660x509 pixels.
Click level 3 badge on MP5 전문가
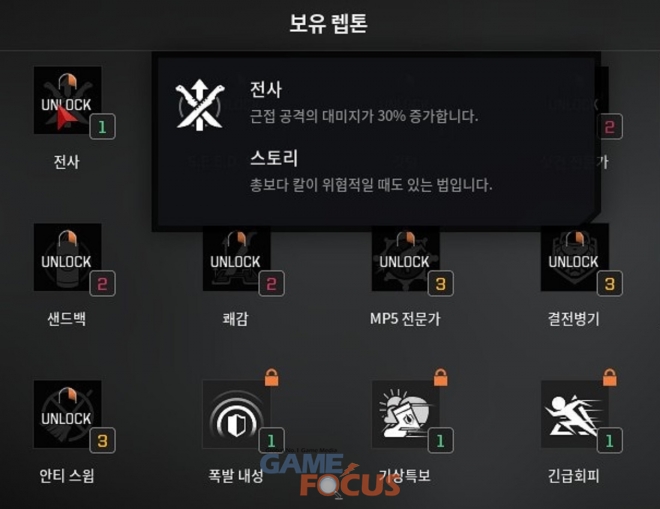click(441, 284)
